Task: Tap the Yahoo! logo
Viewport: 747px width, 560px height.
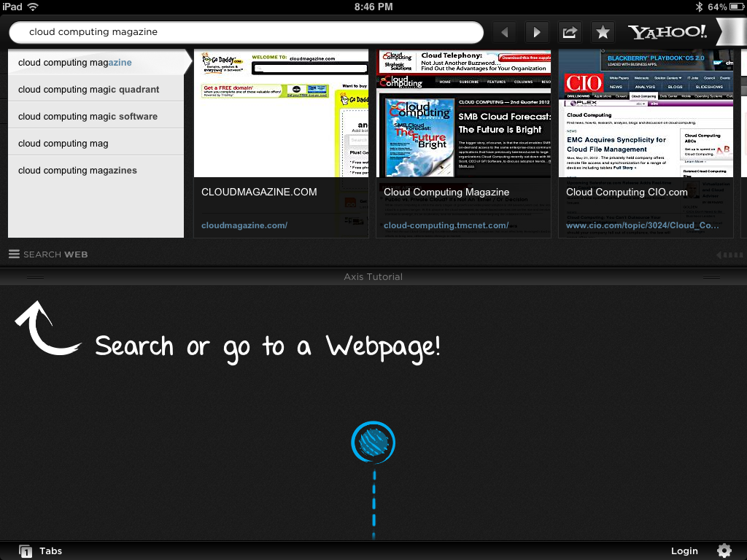Action: tap(667, 32)
